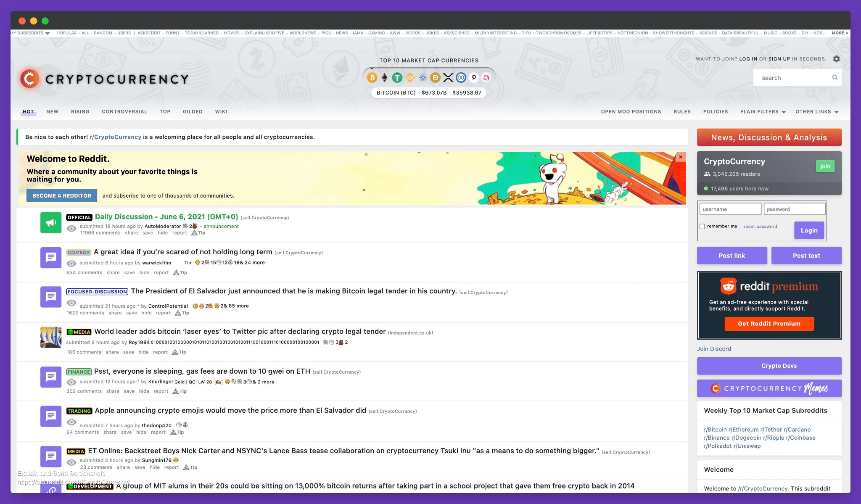Enable the remember me checkbox
The width and height of the screenshot is (861, 504).
(702, 226)
